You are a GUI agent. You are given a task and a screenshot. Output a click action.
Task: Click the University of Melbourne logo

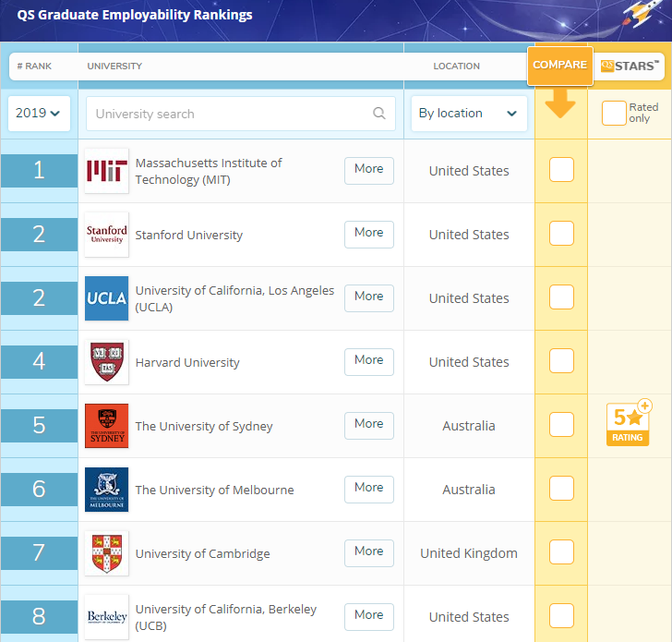tap(106, 490)
